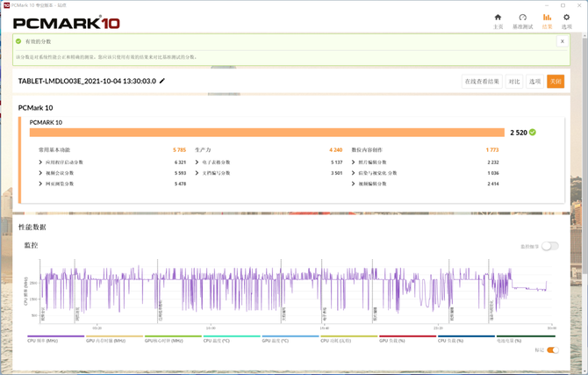Open the 基准测试 gauge icon tab
Viewport: 588px width, 375px height.
pos(522,21)
